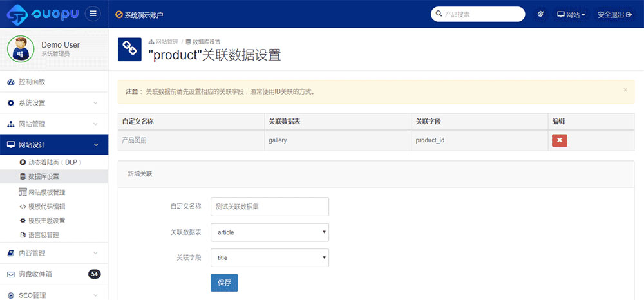Click the 内容管理 book icon

pos(11,253)
